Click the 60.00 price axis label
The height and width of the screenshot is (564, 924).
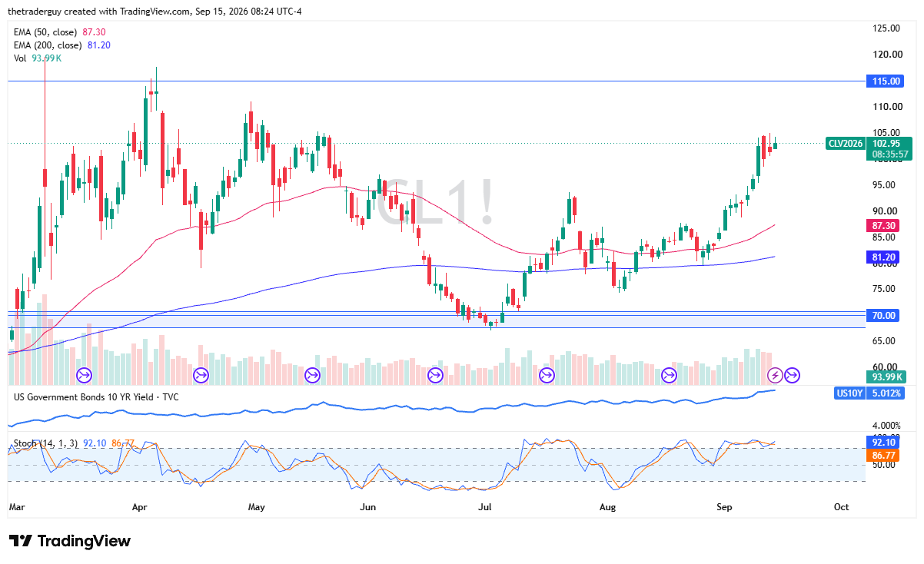886,367
